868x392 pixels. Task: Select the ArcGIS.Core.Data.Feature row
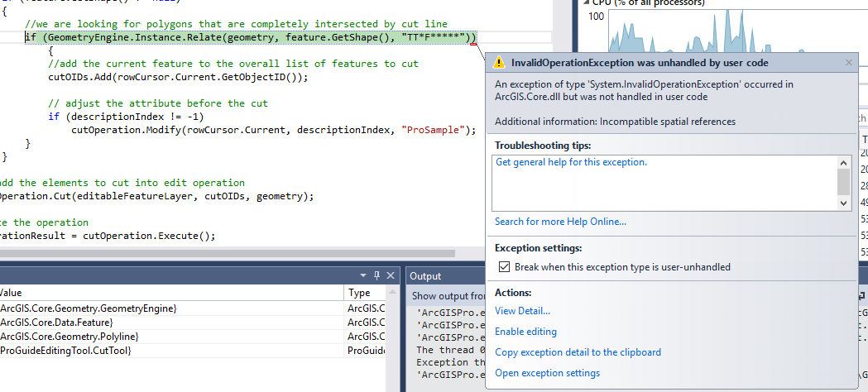[x=171, y=323]
